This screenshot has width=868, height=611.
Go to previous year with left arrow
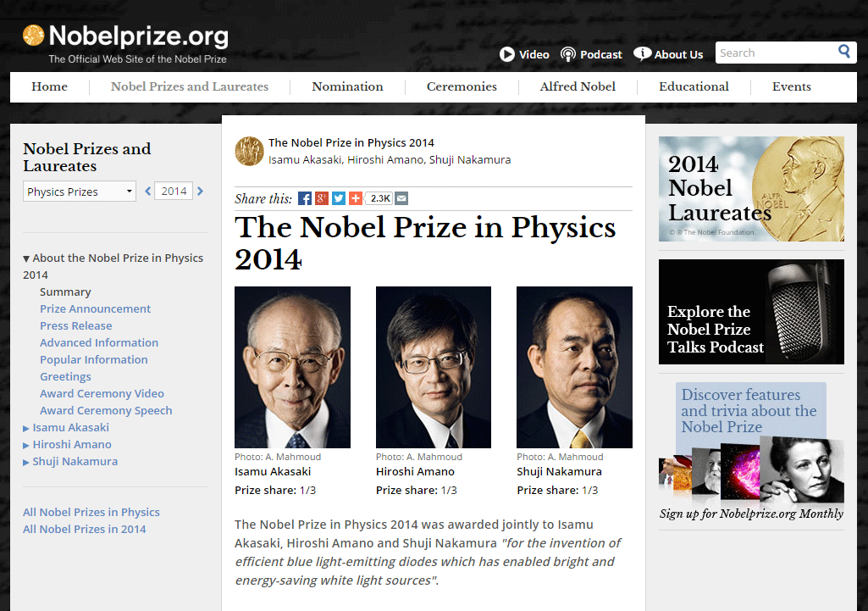(148, 192)
